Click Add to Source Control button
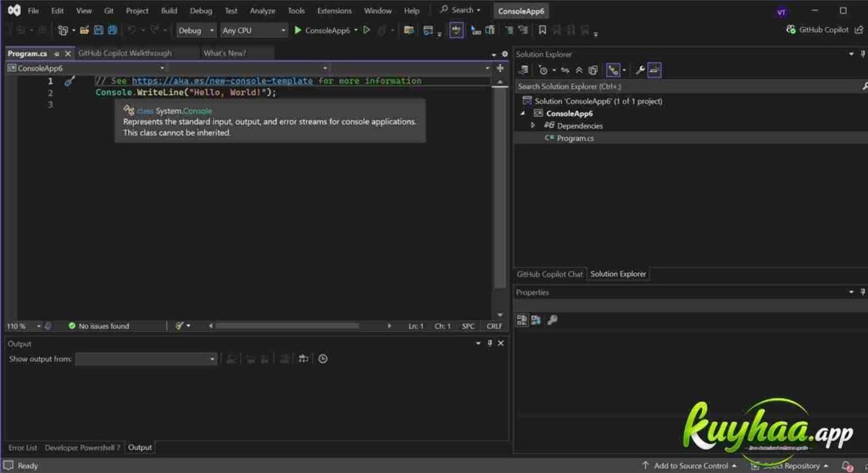Viewport: 868px width, 473px height. click(x=690, y=466)
